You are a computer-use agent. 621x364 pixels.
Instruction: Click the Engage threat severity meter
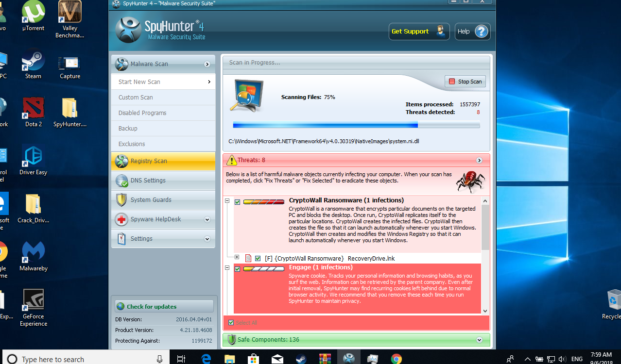264,269
